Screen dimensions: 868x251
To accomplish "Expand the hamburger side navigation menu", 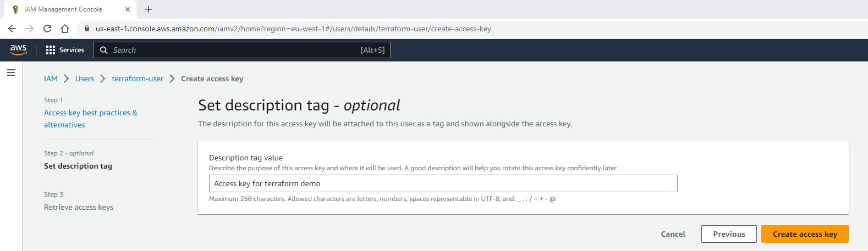I will (11, 72).
